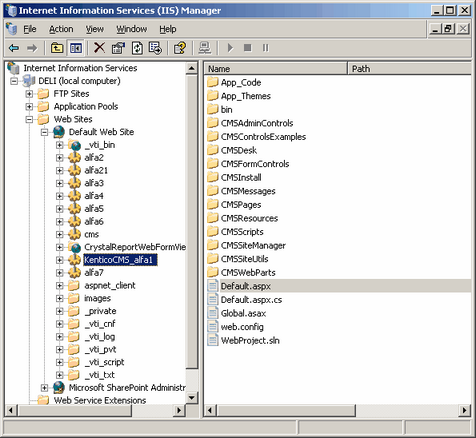Open the Properties toolbar icon
476x438 pixels.
pos(118,48)
